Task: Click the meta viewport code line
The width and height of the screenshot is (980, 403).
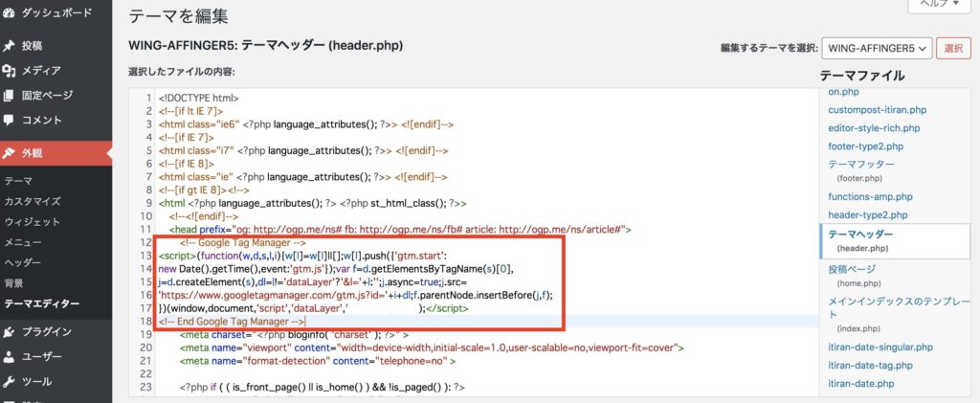Action: pyautogui.click(x=432, y=347)
